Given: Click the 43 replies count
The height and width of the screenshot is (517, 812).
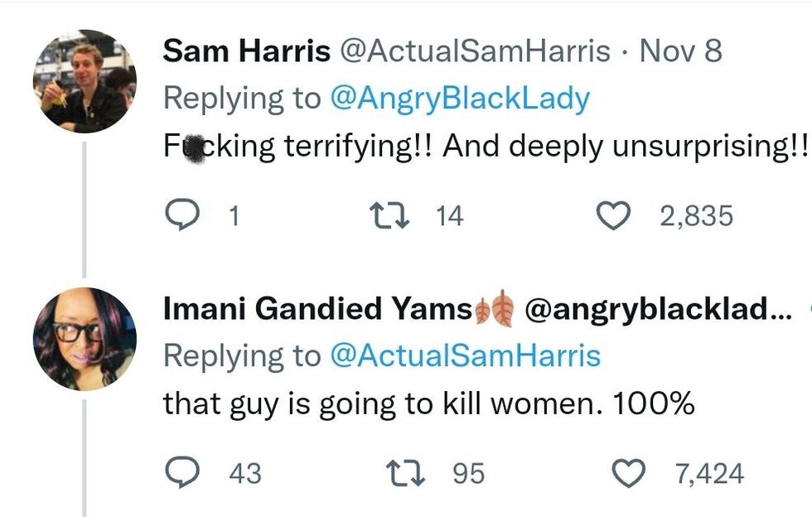Looking at the screenshot, I should [x=244, y=474].
